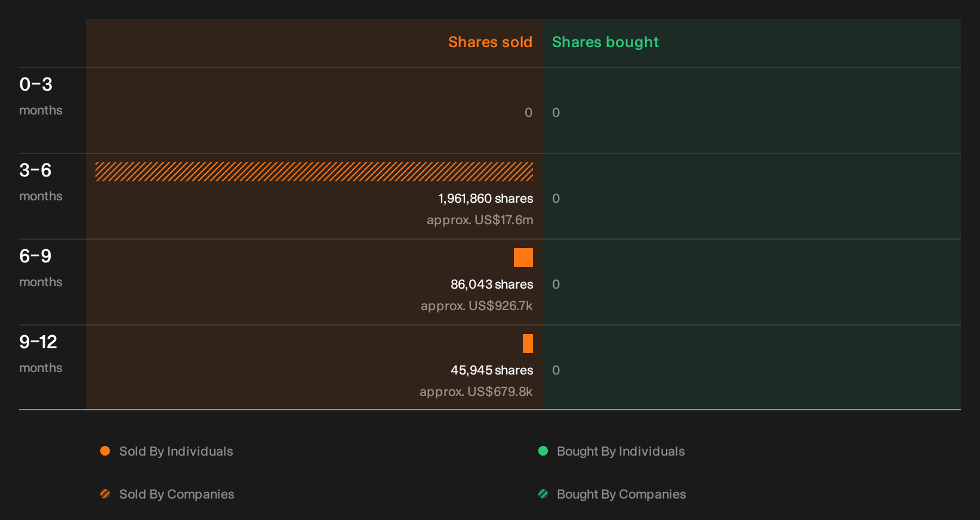The height and width of the screenshot is (520, 980).
Task: Click the approx. US$17.6m amount
Action: 480,220
